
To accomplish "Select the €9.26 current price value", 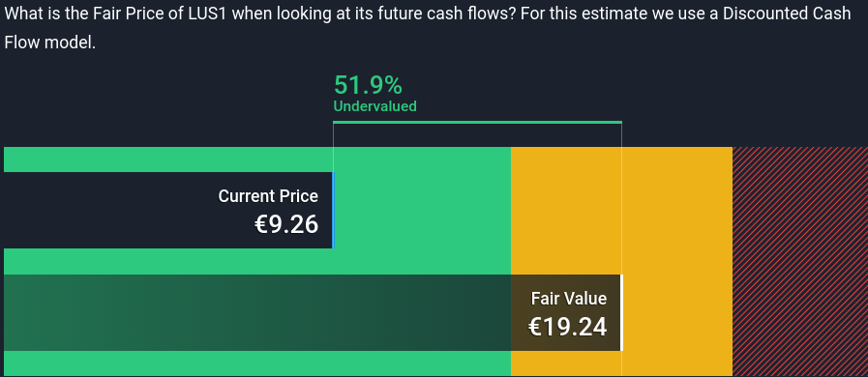I will (286, 224).
